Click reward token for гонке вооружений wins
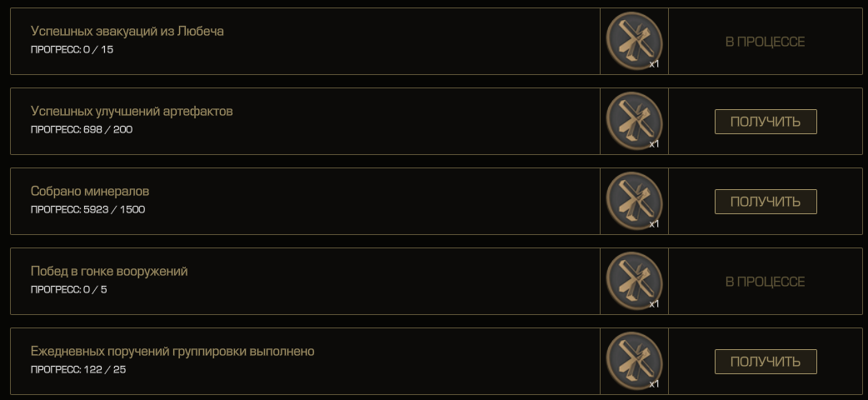The image size is (868, 400). 635,281
